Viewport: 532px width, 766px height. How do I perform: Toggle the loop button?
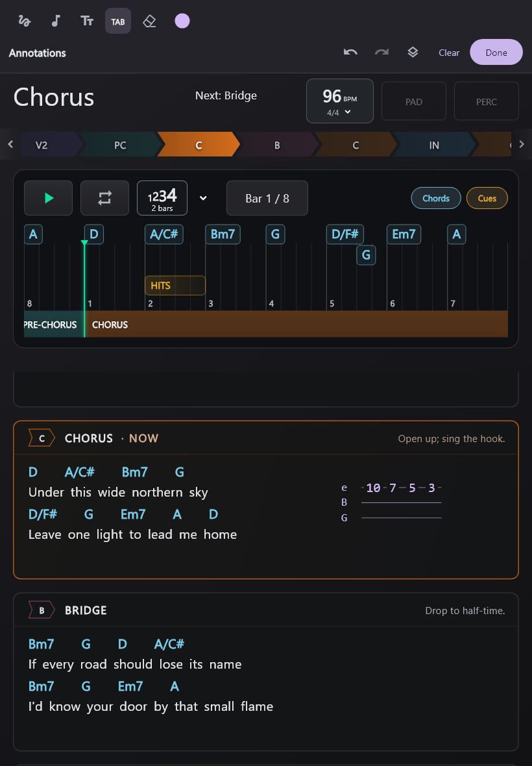105,198
